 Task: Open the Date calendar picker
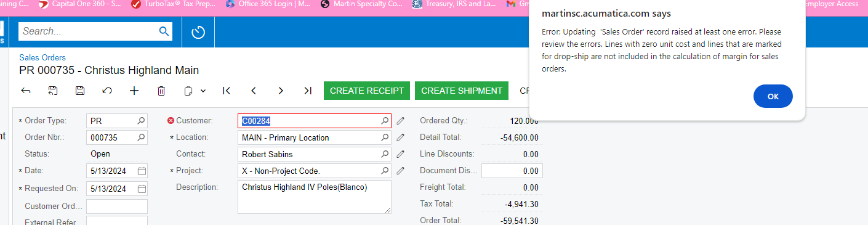[x=142, y=171]
